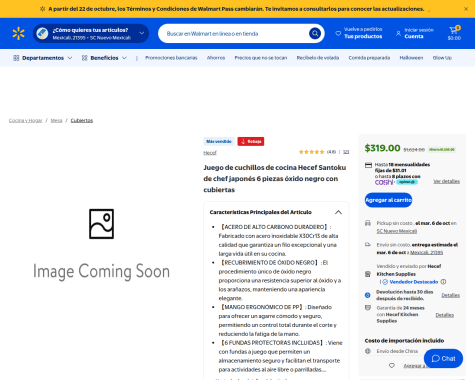Click the Mexicali, 21395 delivery link
This screenshot has width=475, height=380.
pyautogui.click(x=426, y=253)
